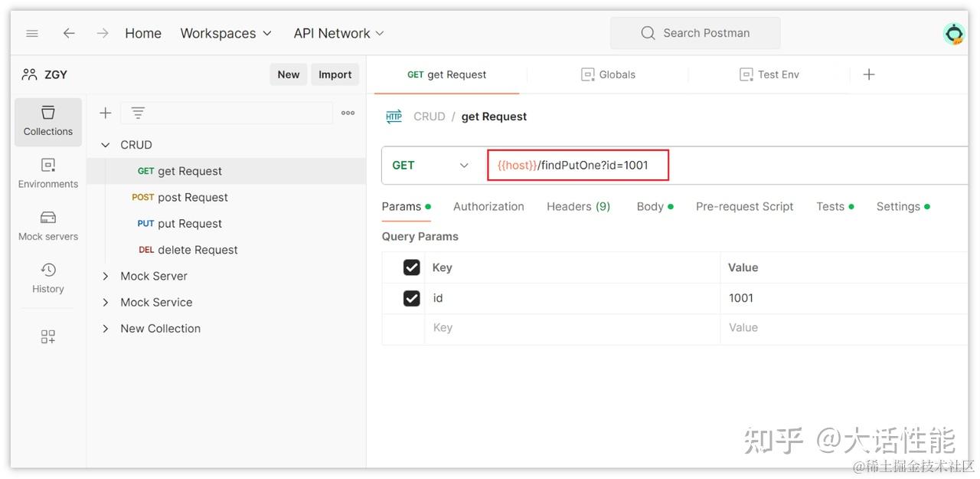This screenshot has height=479, width=980.
Task: Click the Search Postman field
Action: (695, 33)
